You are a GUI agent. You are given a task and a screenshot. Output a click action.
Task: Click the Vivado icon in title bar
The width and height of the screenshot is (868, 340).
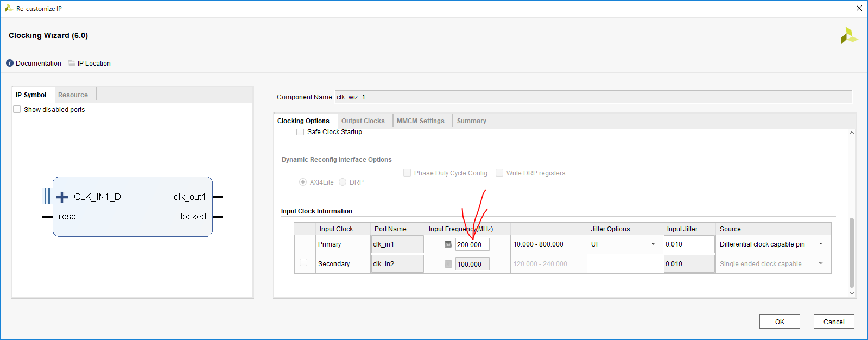pos(9,8)
